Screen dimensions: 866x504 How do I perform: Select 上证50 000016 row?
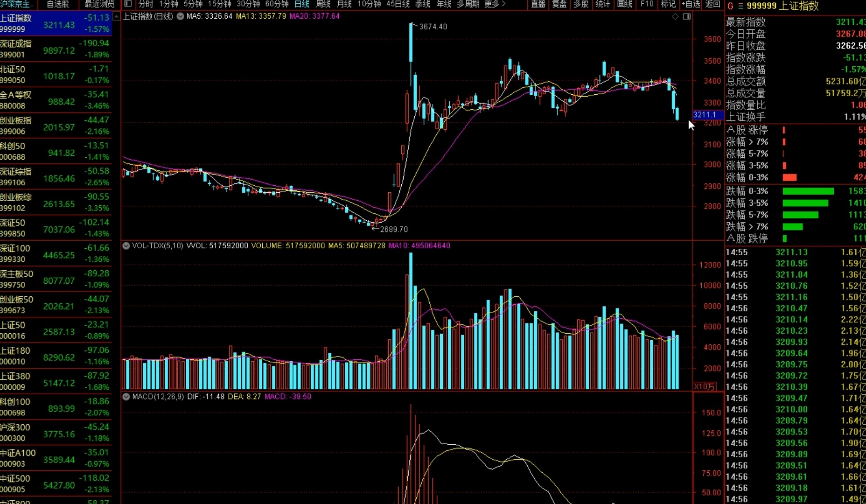point(56,330)
